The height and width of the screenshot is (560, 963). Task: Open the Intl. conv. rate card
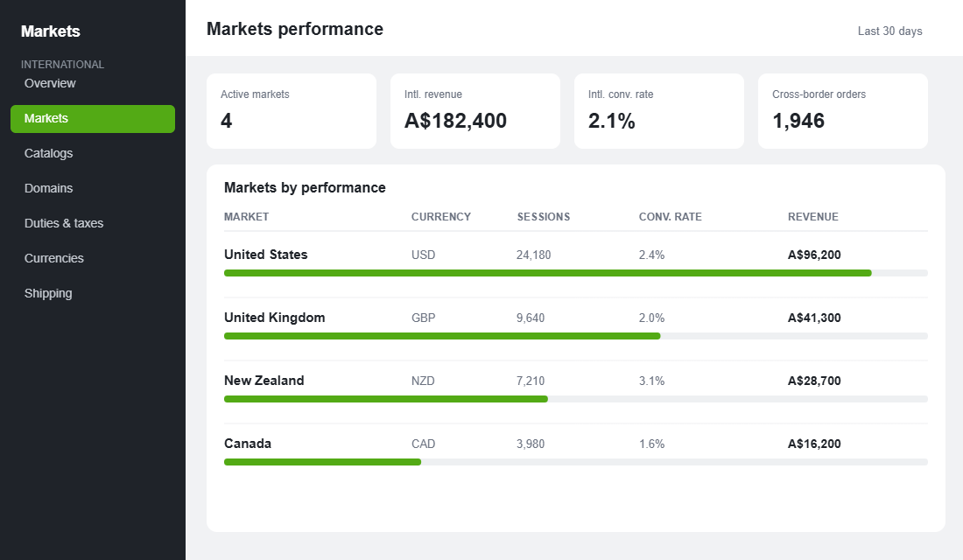pyautogui.click(x=659, y=111)
